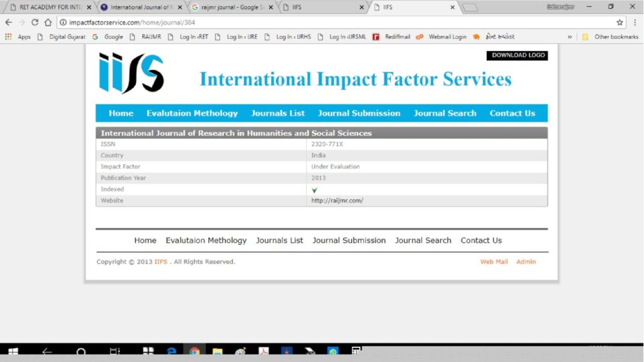Open Evalutaion Methology in the blue nav bar
Image resolution: width=644 pixels, height=362 pixels.
pyautogui.click(x=192, y=113)
